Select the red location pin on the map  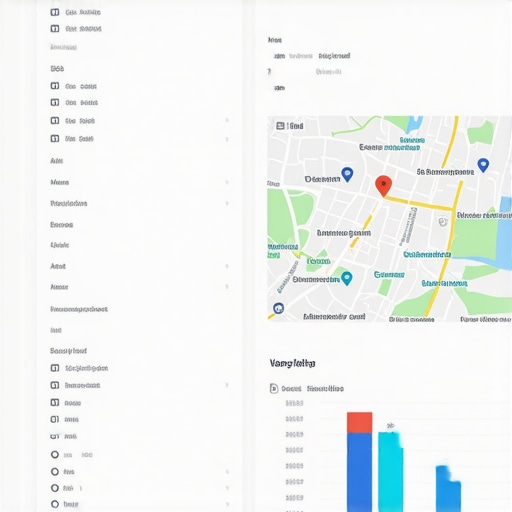click(383, 186)
